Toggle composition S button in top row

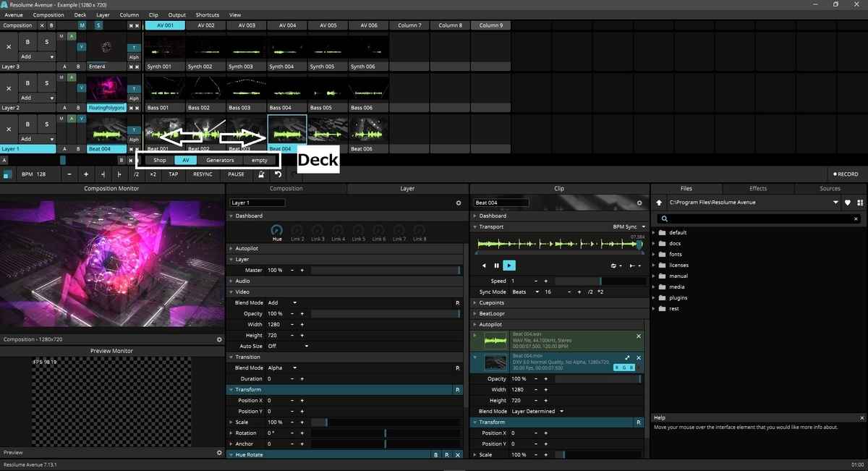coord(98,25)
